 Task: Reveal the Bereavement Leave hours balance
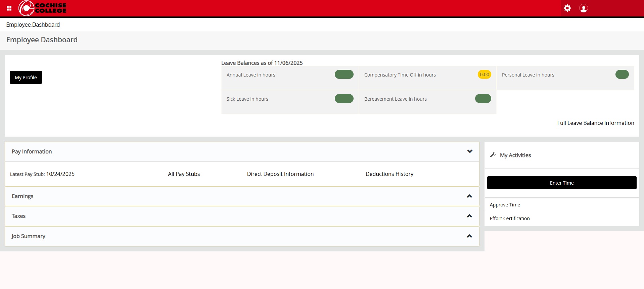point(483,99)
